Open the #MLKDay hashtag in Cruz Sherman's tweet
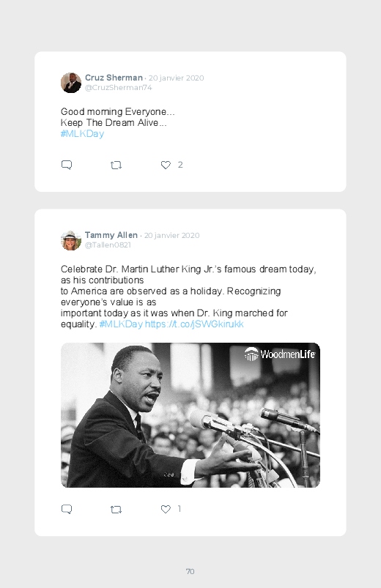Image resolution: width=381 pixels, height=588 pixels. click(x=82, y=134)
